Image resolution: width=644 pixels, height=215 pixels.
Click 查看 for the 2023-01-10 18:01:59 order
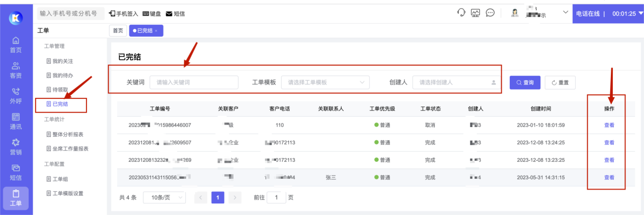click(609, 125)
